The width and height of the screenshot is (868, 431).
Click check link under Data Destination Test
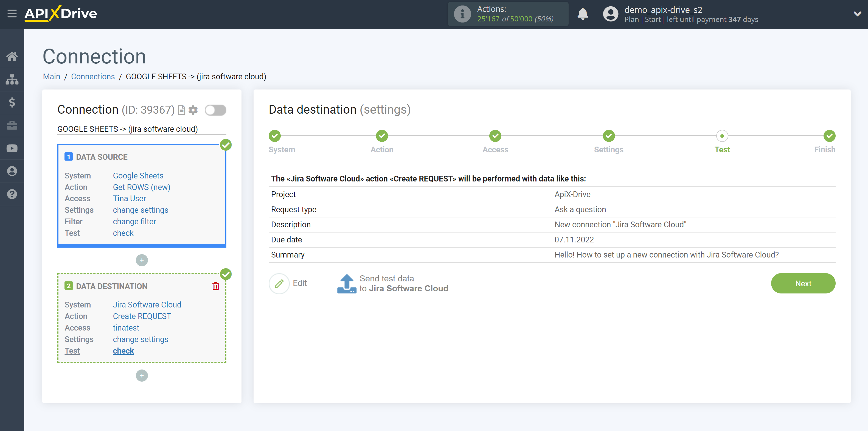(x=123, y=351)
